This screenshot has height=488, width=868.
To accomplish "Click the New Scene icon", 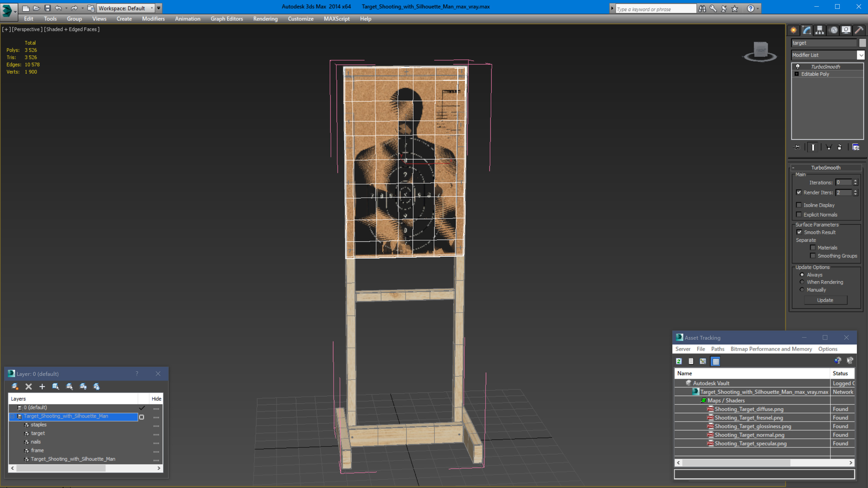I will tap(26, 8).
